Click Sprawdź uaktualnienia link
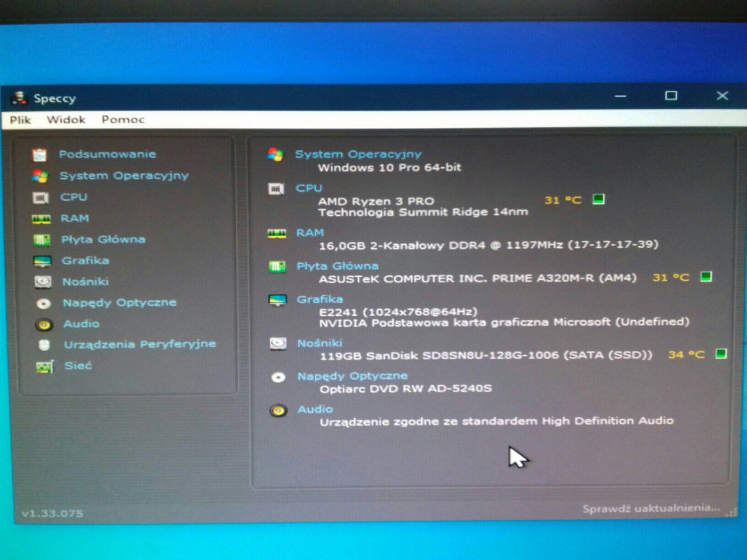 [651, 509]
